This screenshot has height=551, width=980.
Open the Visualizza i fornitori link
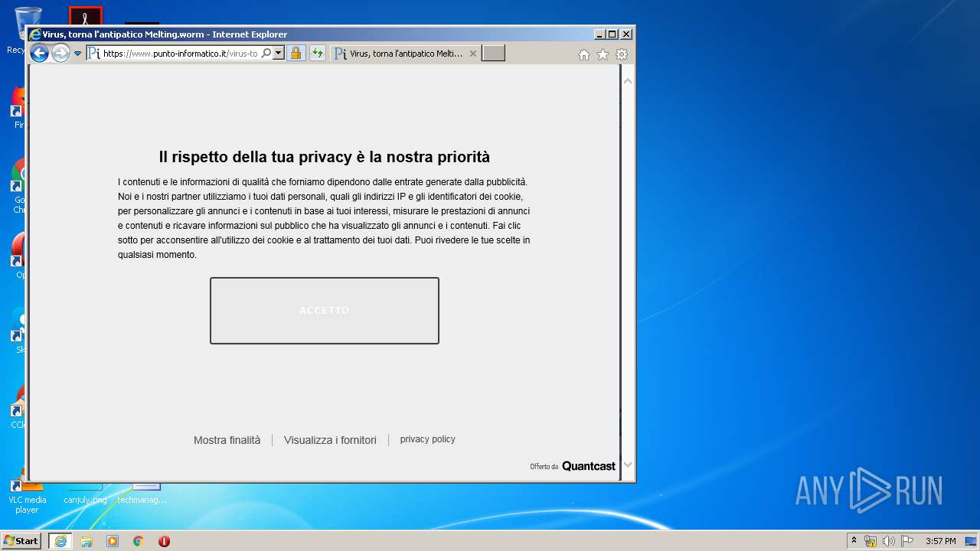point(330,440)
